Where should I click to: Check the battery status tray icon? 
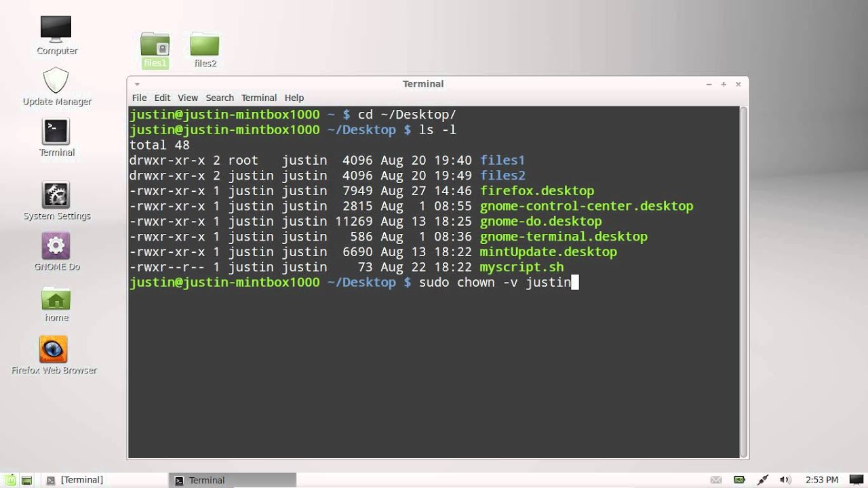(741, 480)
